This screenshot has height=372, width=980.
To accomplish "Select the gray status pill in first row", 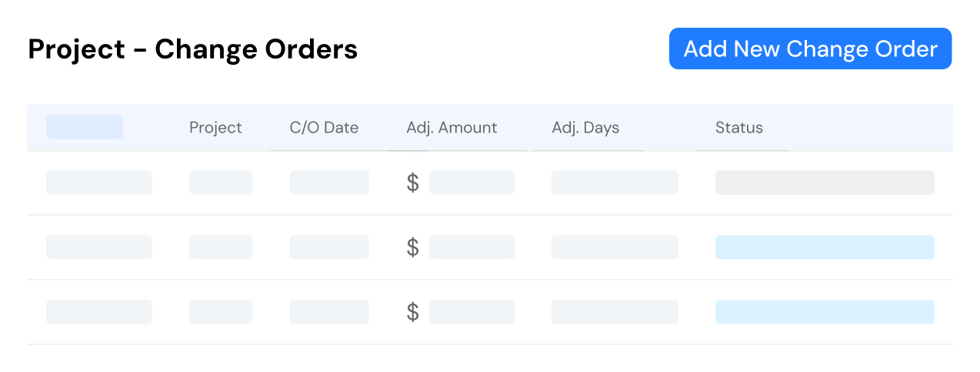I will pyautogui.click(x=825, y=183).
